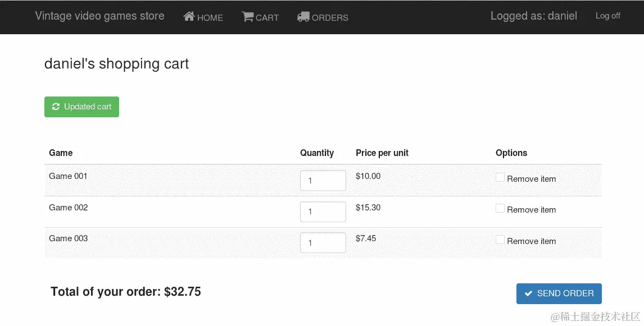
Task: Check Remove item for Game 003
Action: (x=500, y=240)
